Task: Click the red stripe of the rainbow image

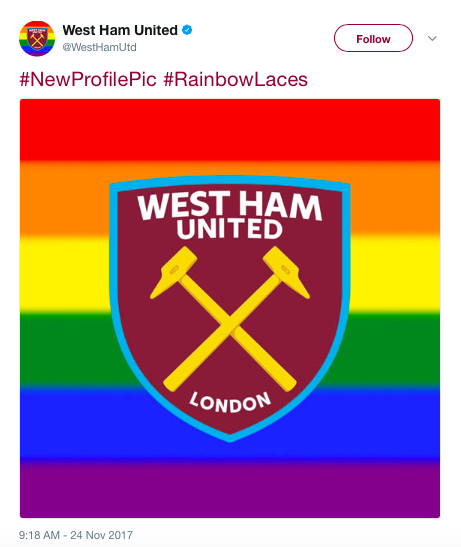Action: [x=230, y=130]
